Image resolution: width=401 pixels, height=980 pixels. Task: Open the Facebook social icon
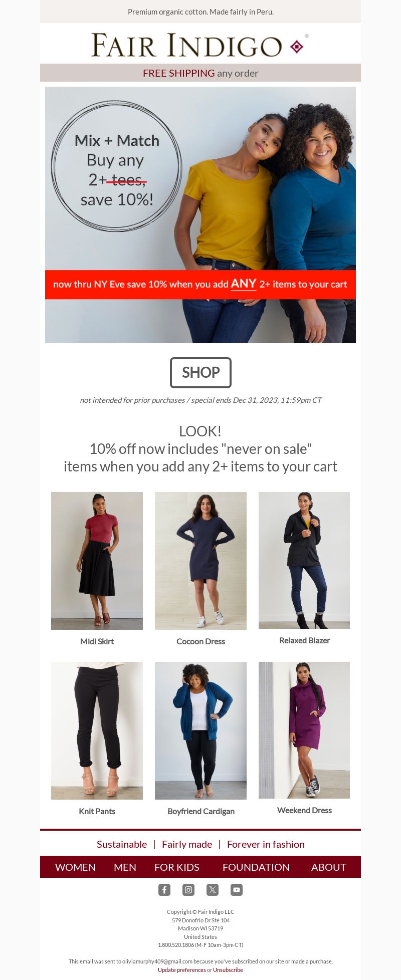[x=164, y=890]
